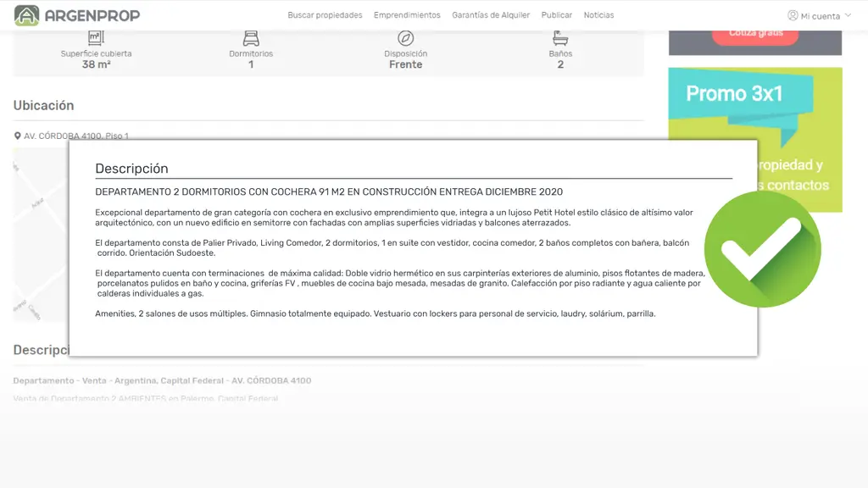Open the Emprendimientos menu item
Screen dimensions: 868x488
pyautogui.click(x=407, y=15)
